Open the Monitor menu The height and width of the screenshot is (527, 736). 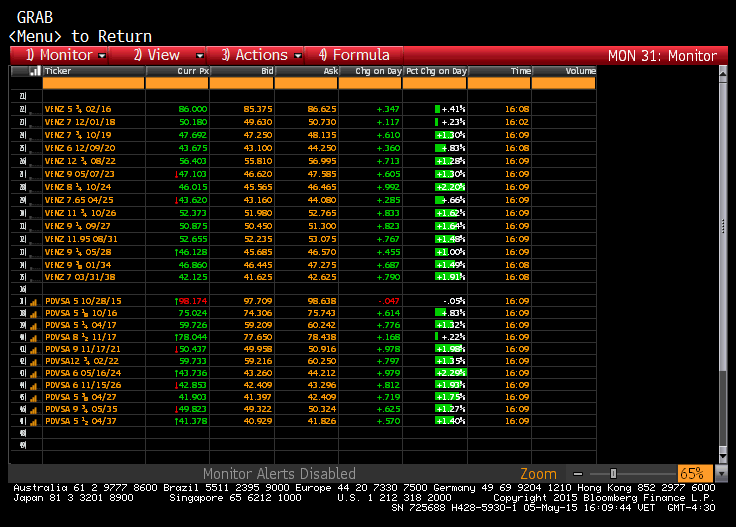[59, 55]
